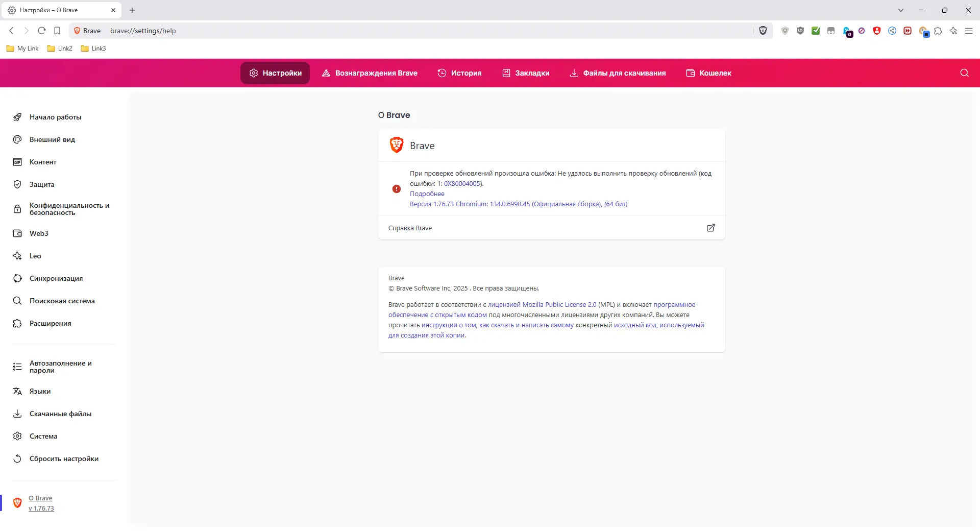Image resolution: width=980 pixels, height=531 pixels.
Task: Go forward to the next page
Action: [27, 31]
